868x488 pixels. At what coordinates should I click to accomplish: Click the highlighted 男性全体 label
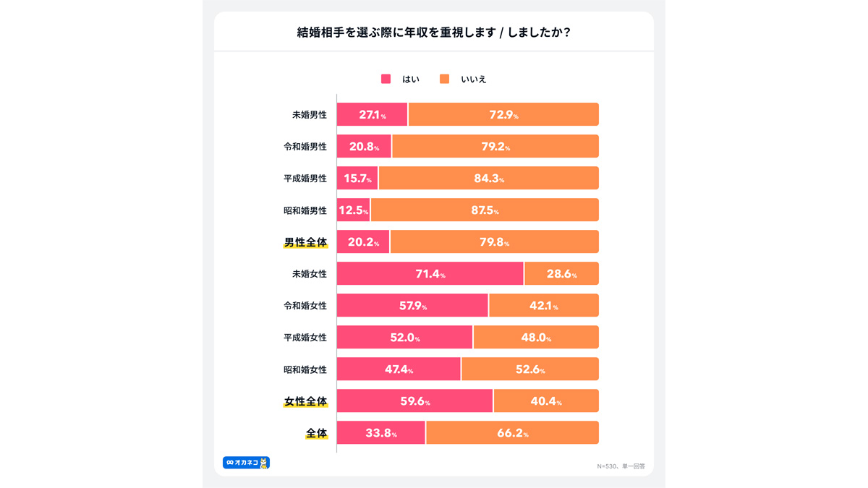pos(305,242)
